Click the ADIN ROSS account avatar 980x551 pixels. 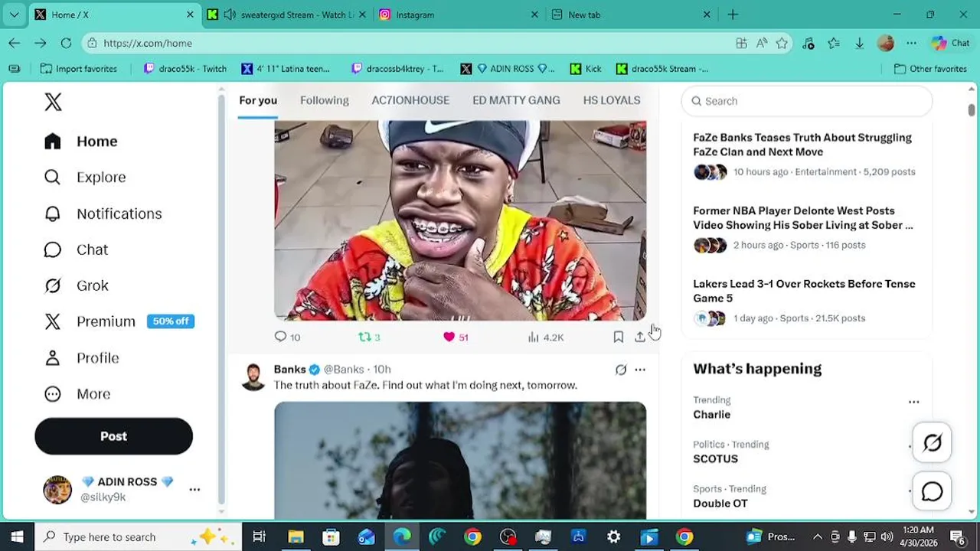[57, 489]
